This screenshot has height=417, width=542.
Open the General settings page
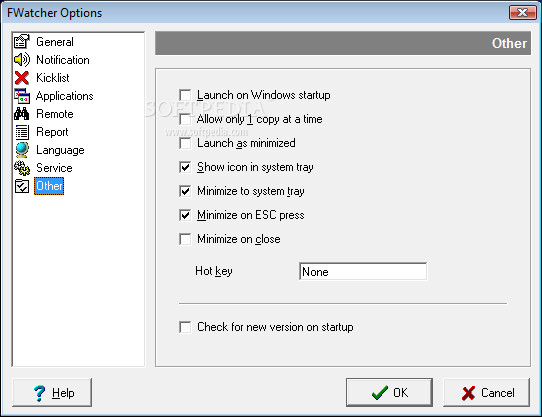(55, 42)
